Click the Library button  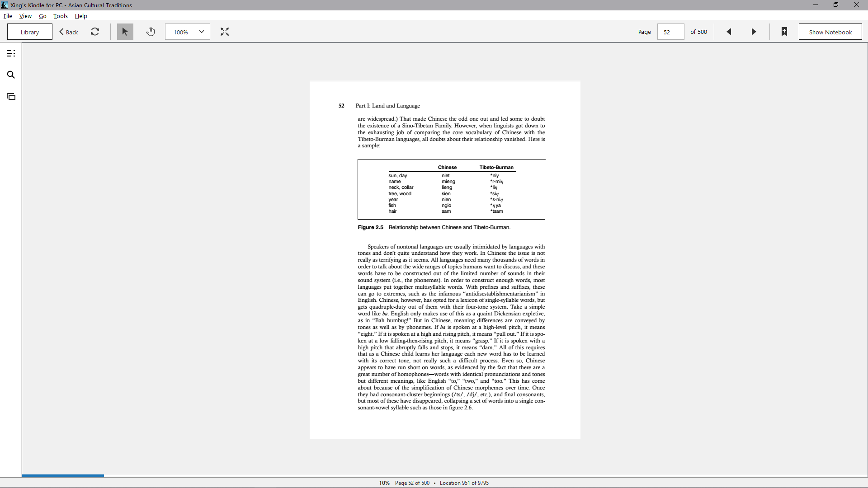tap(30, 32)
